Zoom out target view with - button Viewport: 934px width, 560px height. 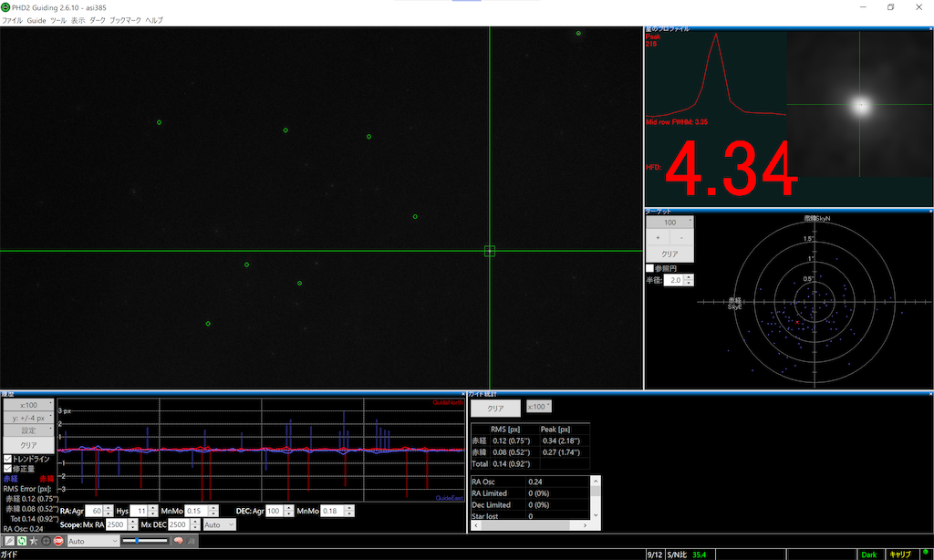tap(682, 238)
